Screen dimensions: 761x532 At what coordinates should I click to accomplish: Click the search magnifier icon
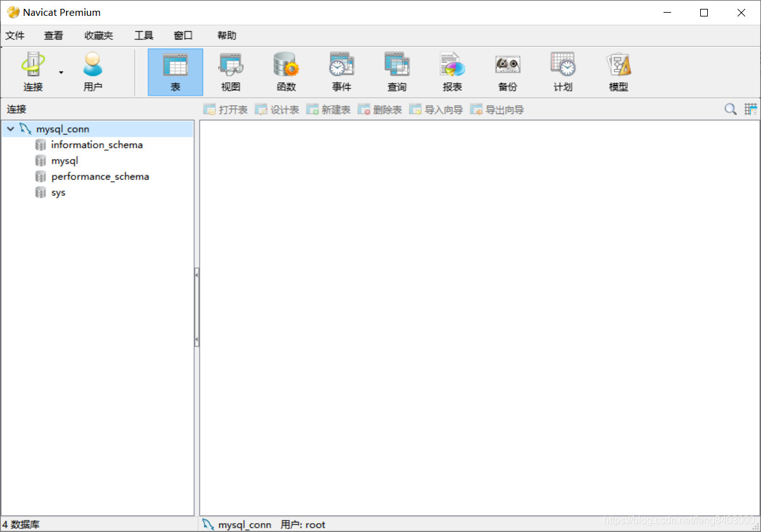(x=731, y=110)
